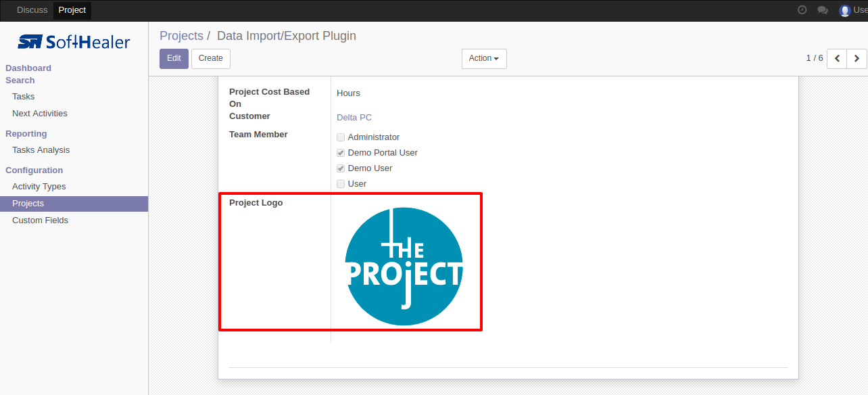Viewport: 868px width, 395px height.
Task: Open the Project top menu
Action: [72, 10]
